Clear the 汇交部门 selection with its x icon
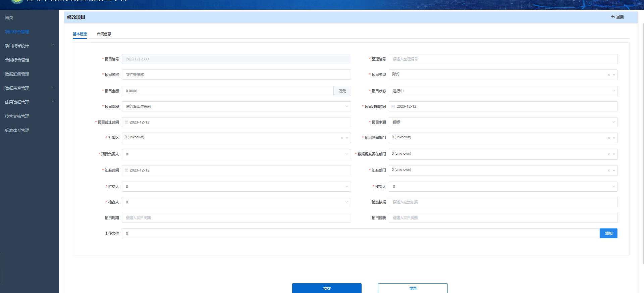The height and width of the screenshot is (293, 644). (x=608, y=170)
